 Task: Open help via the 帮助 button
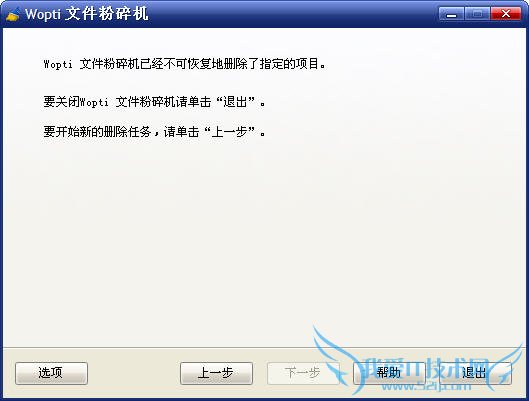click(x=389, y=373)
